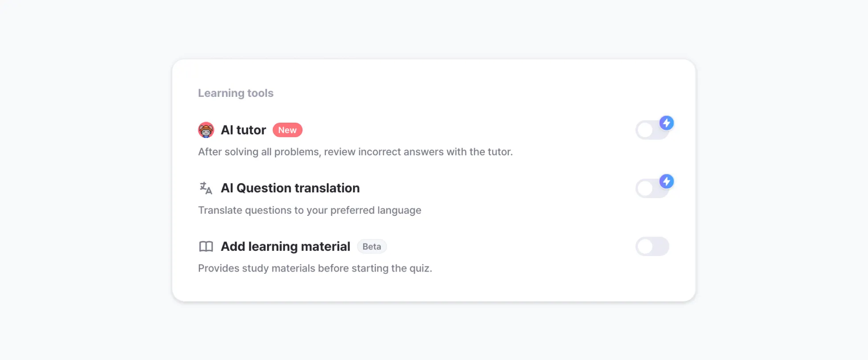Click the AI tutor description about reviewing answers
The image size is (868, 360).
pyautogui.click(x=355, y=152)
